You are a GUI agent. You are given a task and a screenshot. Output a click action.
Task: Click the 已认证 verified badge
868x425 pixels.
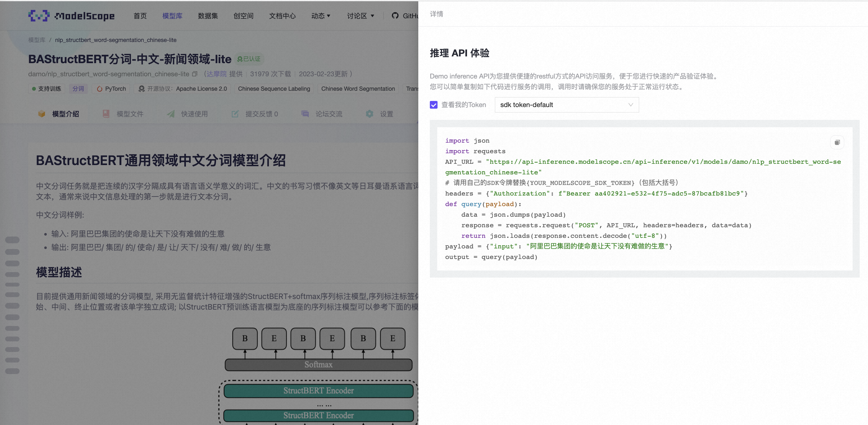[249, 59]
